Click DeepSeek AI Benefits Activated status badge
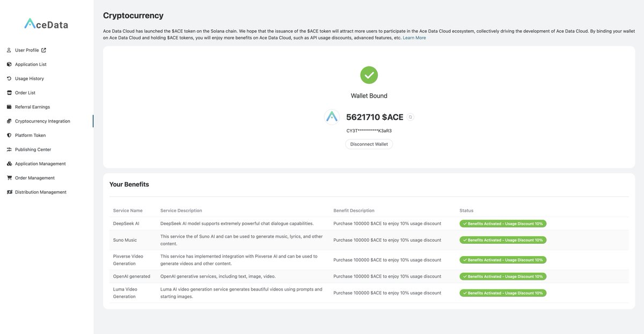644x334 pixels. 503,224
